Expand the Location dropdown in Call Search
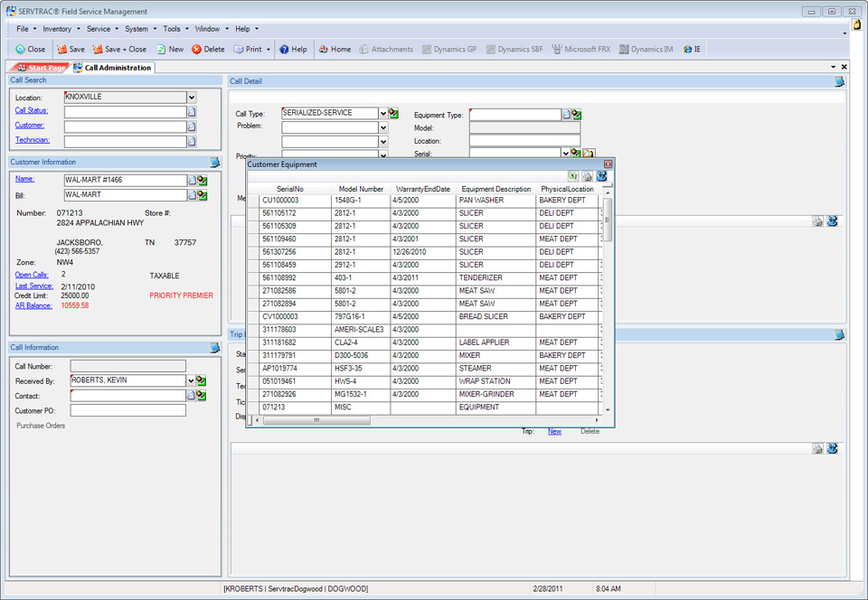 pyautogui.click(x=192, y=98)
